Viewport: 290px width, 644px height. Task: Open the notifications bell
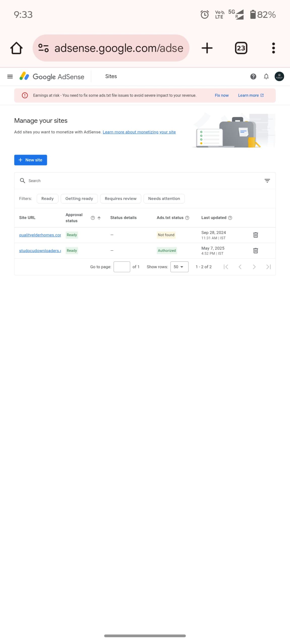pos(266,76)
